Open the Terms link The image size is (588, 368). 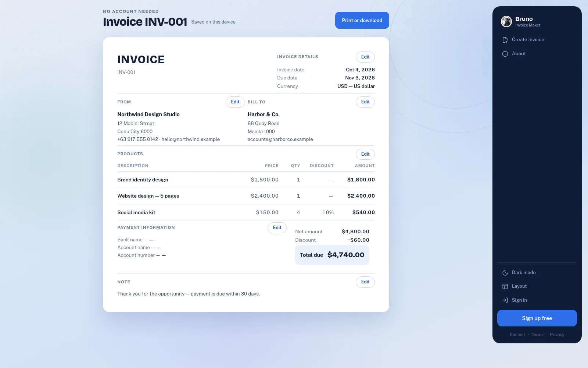(x=537, y=335)
